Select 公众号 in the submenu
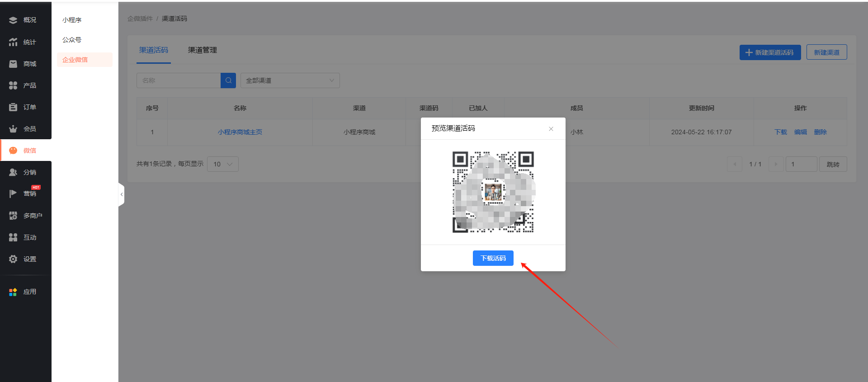 tap(72, 40)
